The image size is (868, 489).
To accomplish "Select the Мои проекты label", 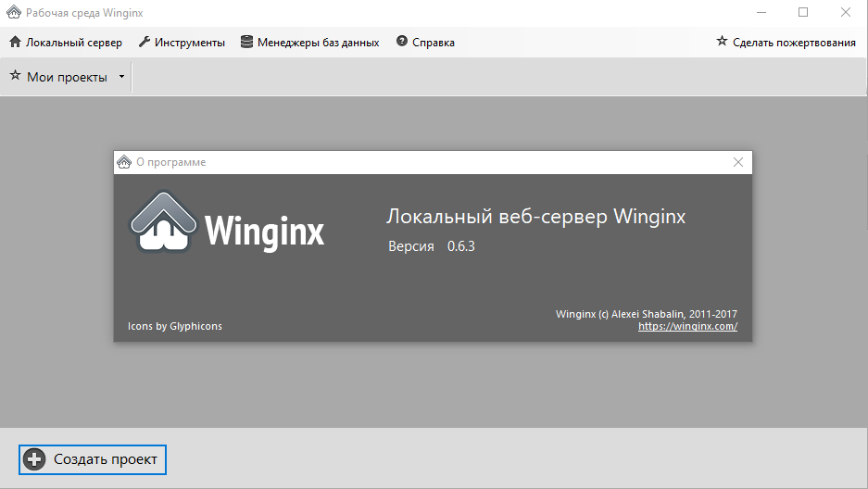I will [67, 78].
